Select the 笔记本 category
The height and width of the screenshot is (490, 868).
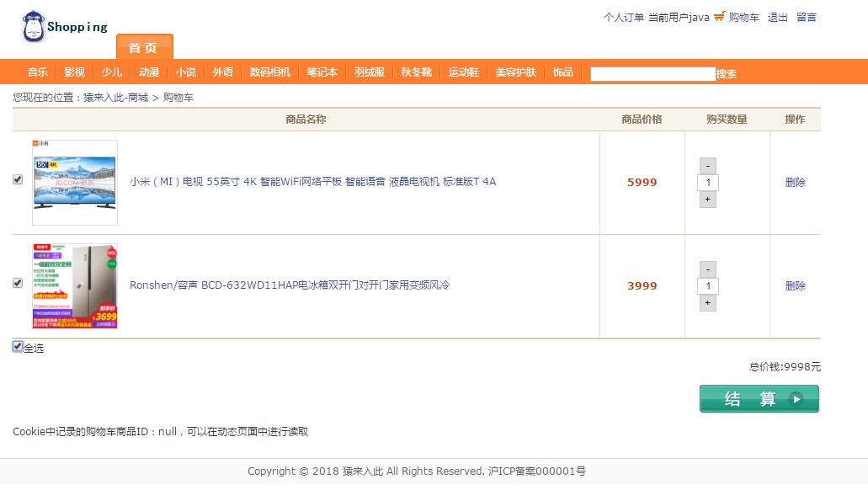click(322, 72)
